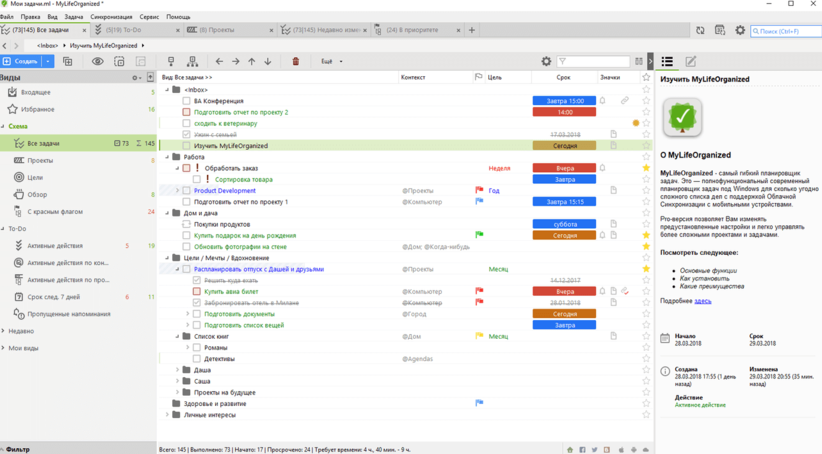Click the right arrow (indent) toolbar icon
The height and width of the screenshot is (454, 822).
pos(235,61)
